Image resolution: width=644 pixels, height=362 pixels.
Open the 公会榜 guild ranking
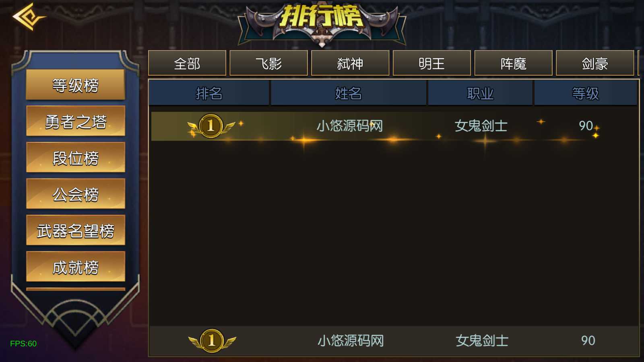click(x=76, y=194)
